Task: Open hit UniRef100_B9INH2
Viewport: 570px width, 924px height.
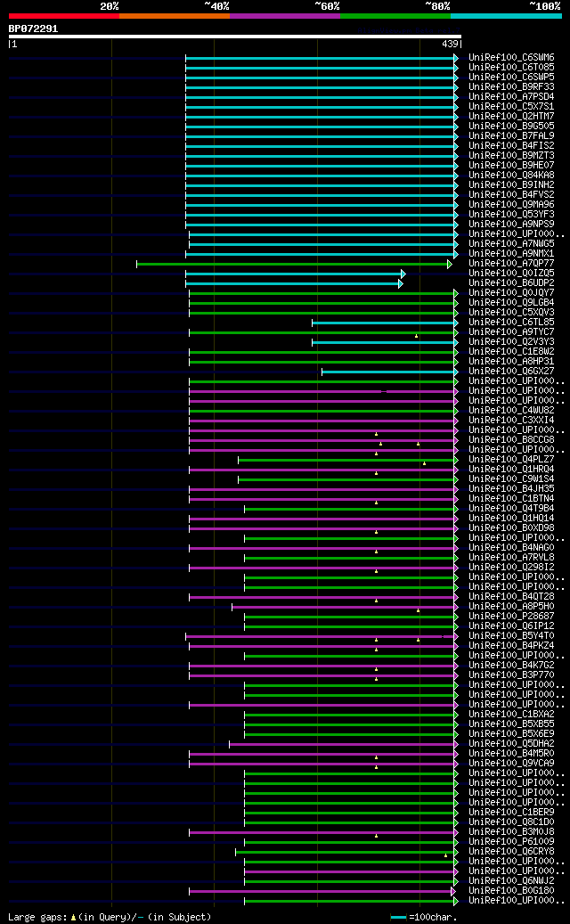Action: click(512, 185)
